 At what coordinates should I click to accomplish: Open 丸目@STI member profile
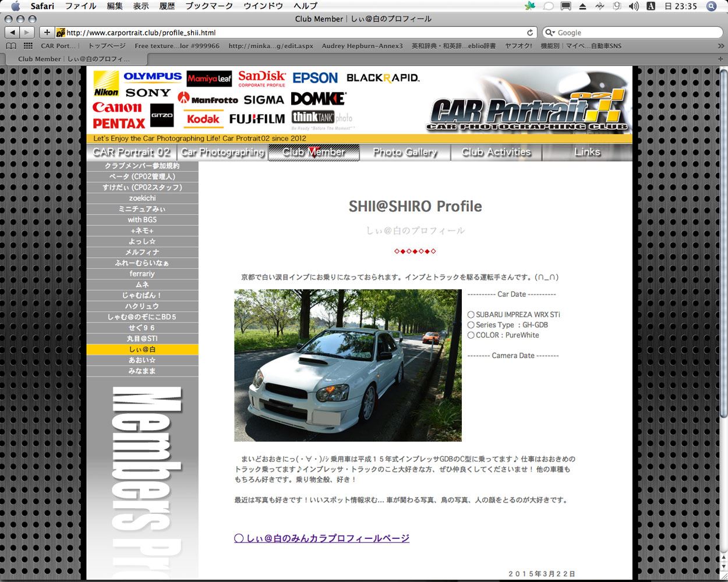[142, 339]
